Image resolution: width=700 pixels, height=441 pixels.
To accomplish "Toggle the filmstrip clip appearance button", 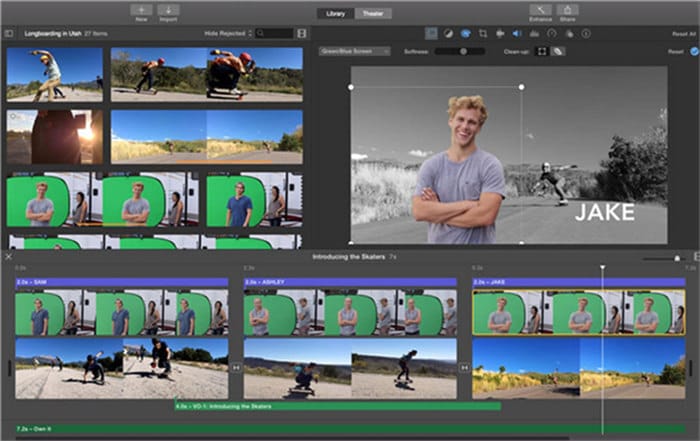I will click(302, 33).
